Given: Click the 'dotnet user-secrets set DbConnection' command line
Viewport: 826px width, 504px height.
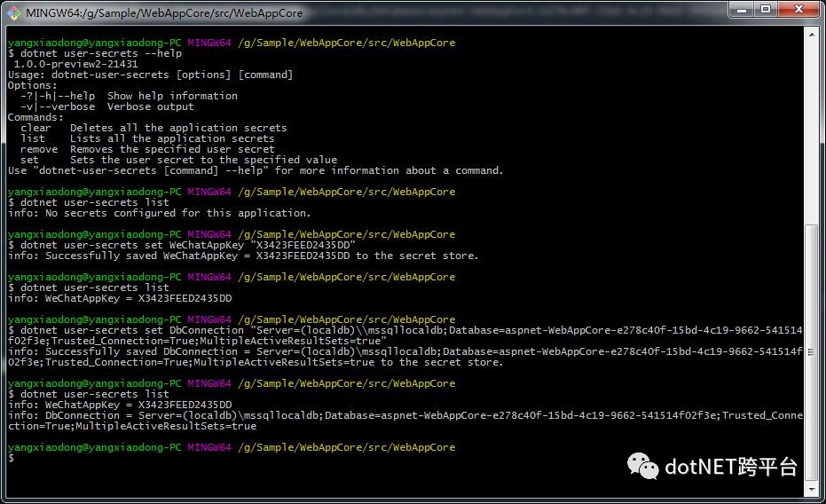Looking at the screenshot, I should [405, 335].
